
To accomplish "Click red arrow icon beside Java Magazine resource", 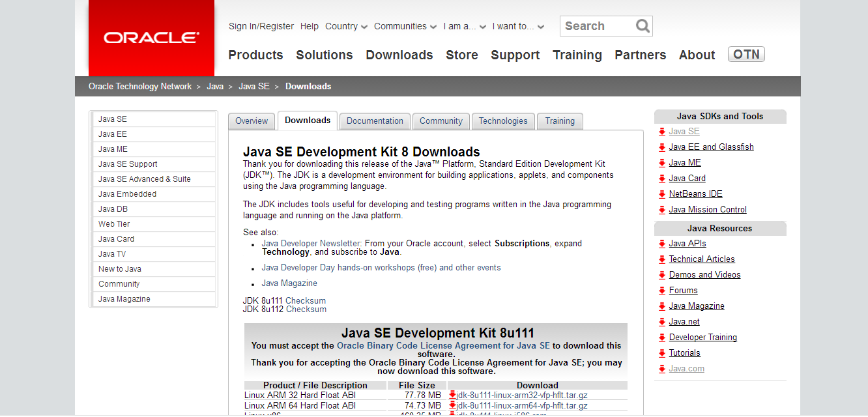I will click(662, 306).
